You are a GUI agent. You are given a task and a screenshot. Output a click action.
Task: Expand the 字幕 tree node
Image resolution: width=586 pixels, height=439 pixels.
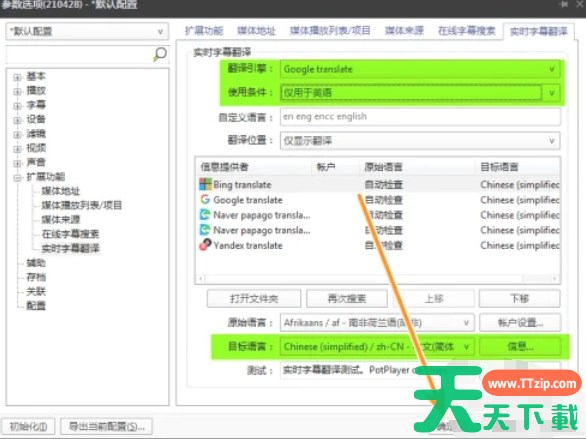(17, 106)
